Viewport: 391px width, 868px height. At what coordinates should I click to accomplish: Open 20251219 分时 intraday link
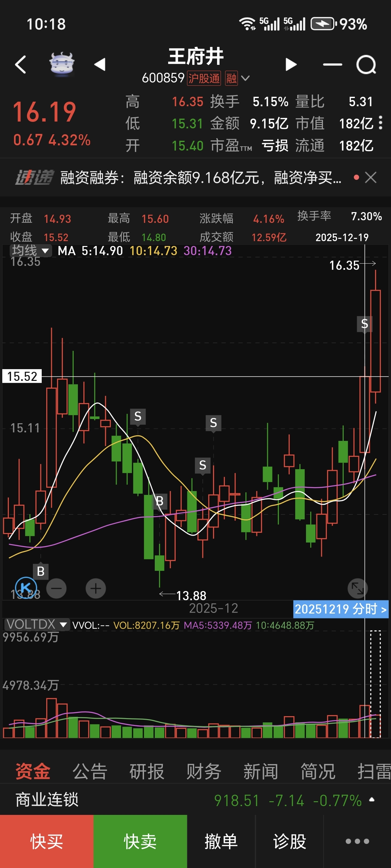341,609
